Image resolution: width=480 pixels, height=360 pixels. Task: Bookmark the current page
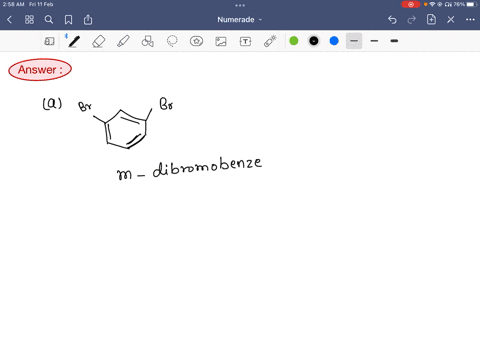click(x=68, y=20)
